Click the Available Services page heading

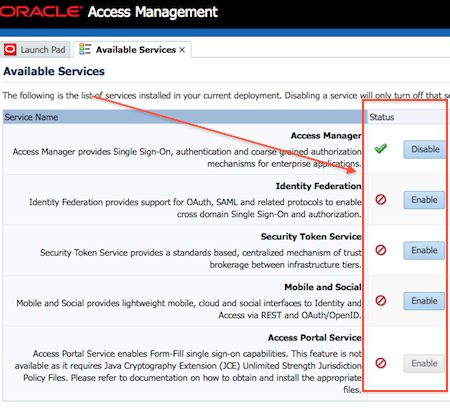coord(54,71)
